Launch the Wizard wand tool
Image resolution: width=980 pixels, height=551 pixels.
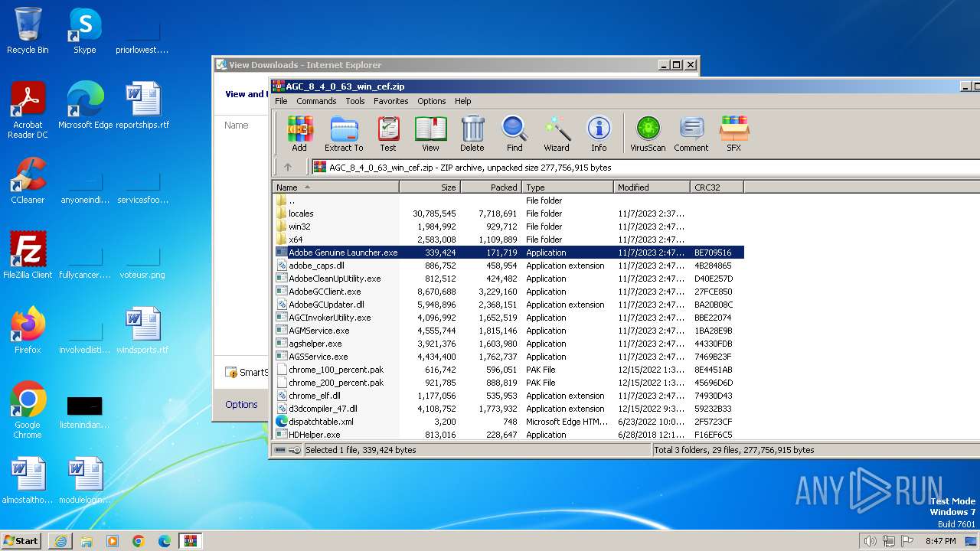(x=557, y=133)
